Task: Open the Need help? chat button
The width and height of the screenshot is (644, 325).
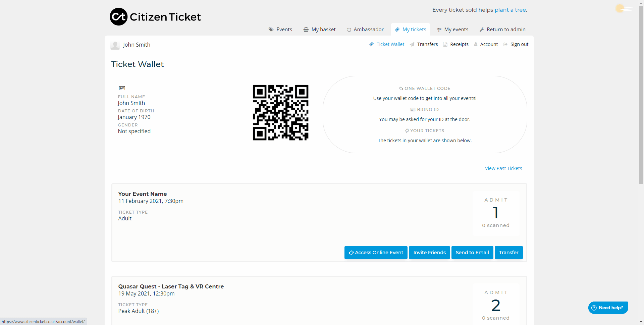Action: (608, 308)
